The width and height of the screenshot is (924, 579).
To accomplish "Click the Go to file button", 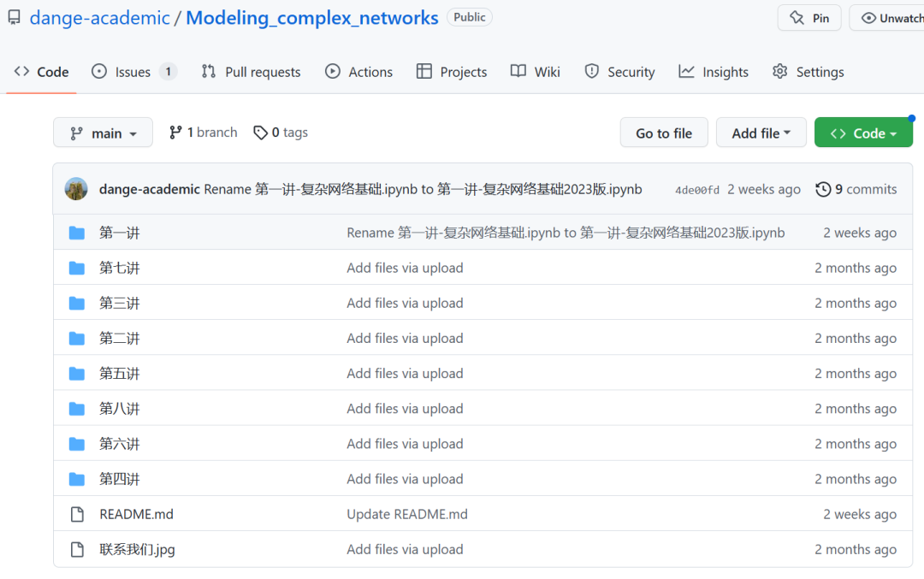I will 664,132.
